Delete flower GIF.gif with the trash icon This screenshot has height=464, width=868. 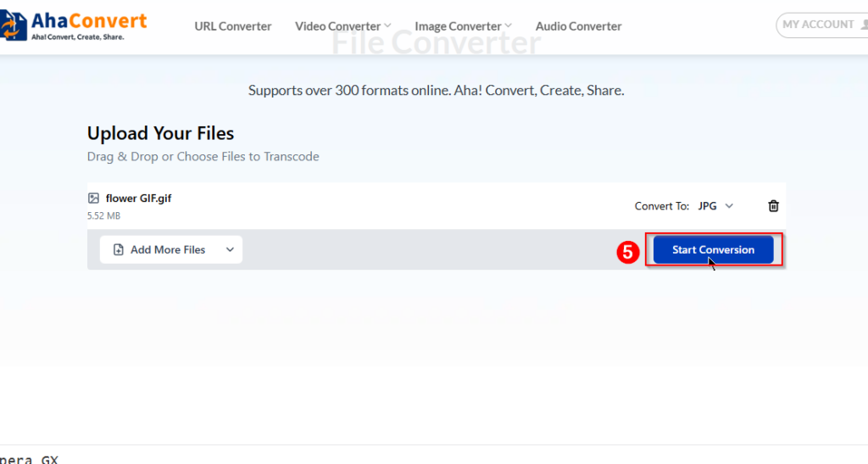coord(773,206)
